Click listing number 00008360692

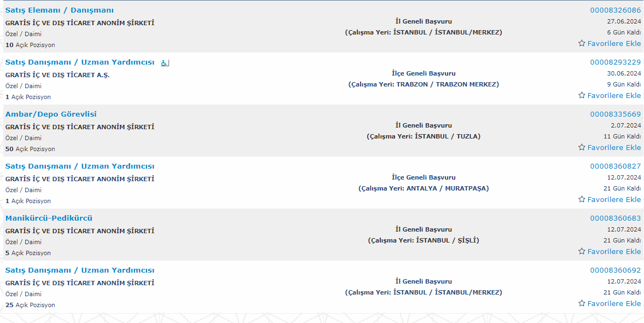pos(615,270)
